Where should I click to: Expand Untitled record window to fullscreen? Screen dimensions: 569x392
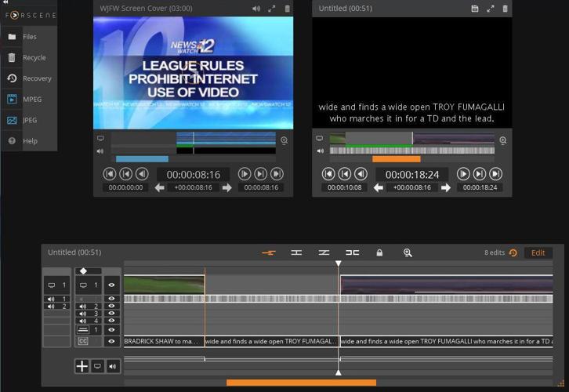[491, 9]
